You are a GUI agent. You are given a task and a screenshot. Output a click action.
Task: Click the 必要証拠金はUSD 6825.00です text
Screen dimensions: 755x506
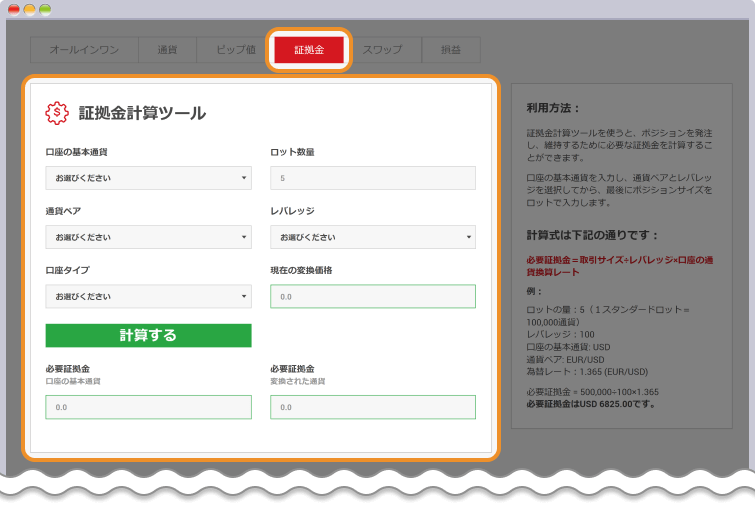591,404
